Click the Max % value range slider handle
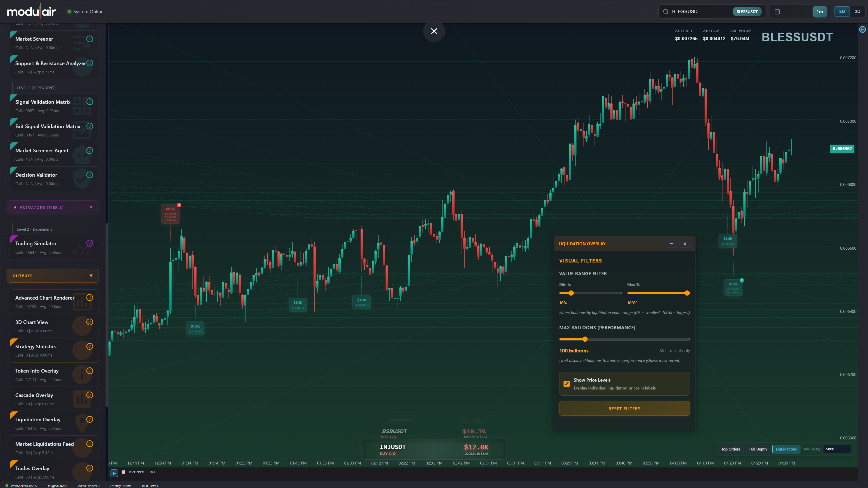The width and height of the screenshot is (868, 488). pyautogui.click(x=687, y=293)
